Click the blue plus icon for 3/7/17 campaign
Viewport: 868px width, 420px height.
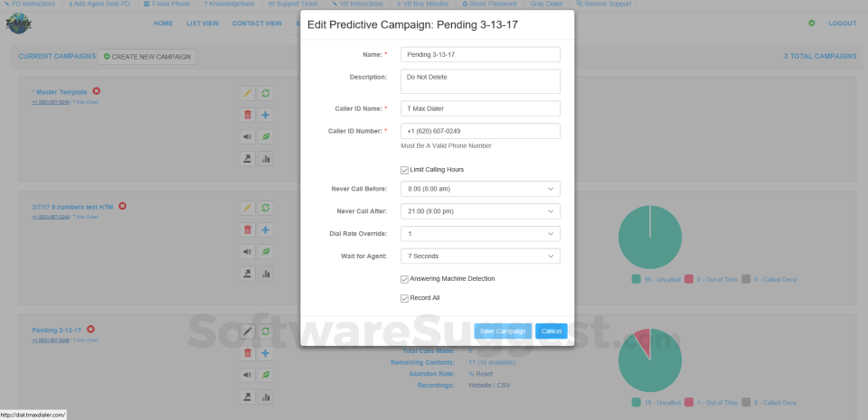tap(266, 229)
